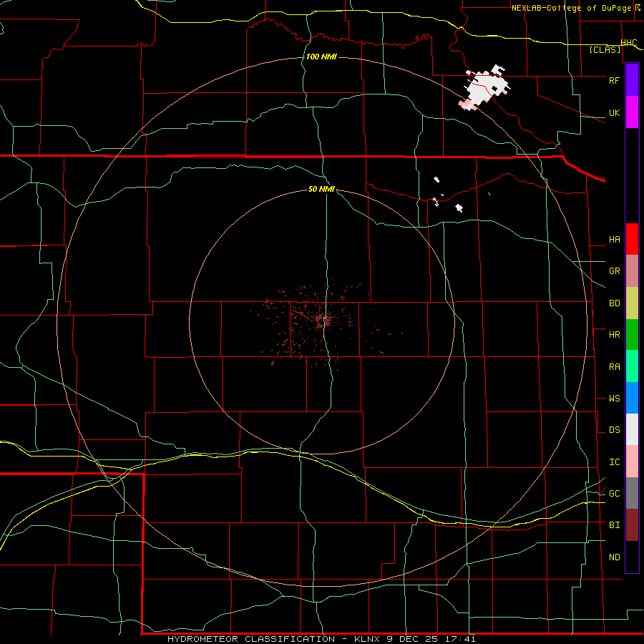Screen dimensions: 644x644
Task: Click the [CLAS] unit label
Action: tap(605, 50)
